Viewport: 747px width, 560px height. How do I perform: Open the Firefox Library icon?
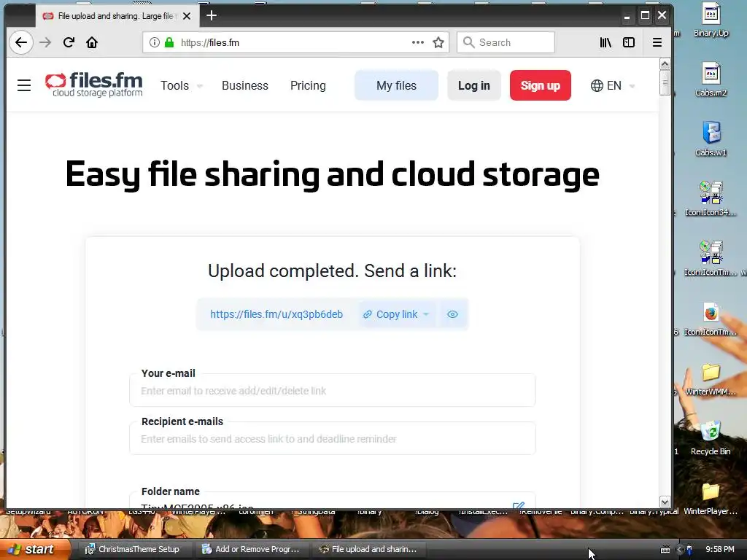click(605, 42)
